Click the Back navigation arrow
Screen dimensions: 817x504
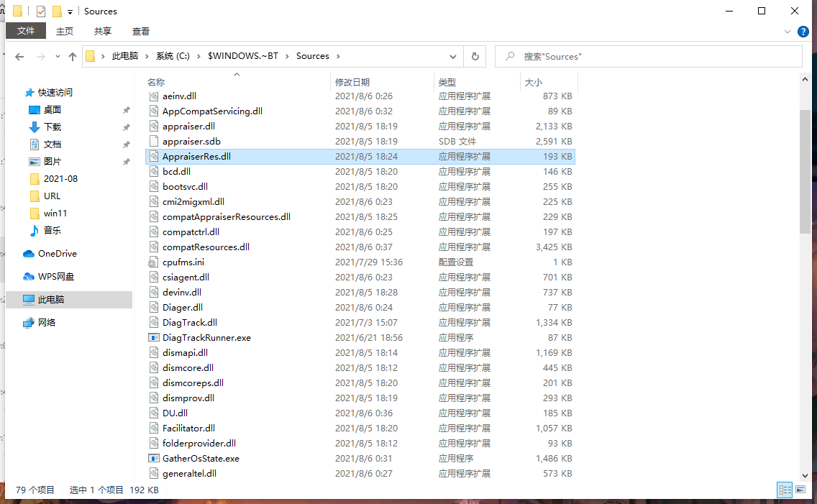coord(19,56)
